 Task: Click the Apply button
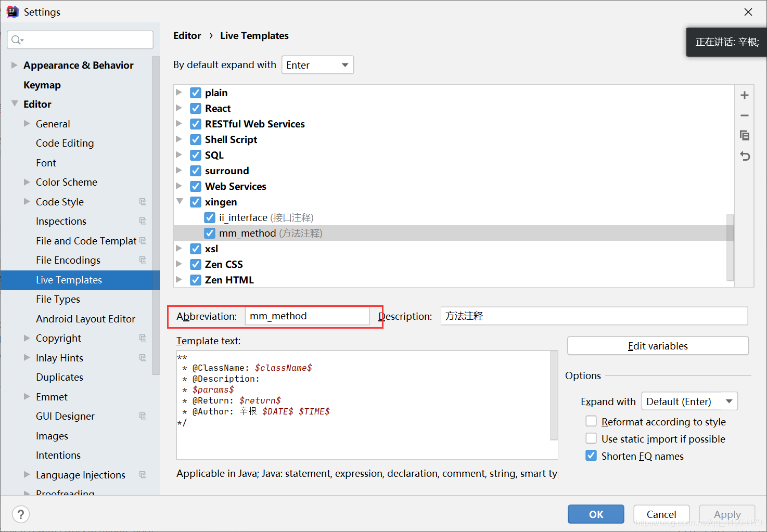click(x=727, y=514)
